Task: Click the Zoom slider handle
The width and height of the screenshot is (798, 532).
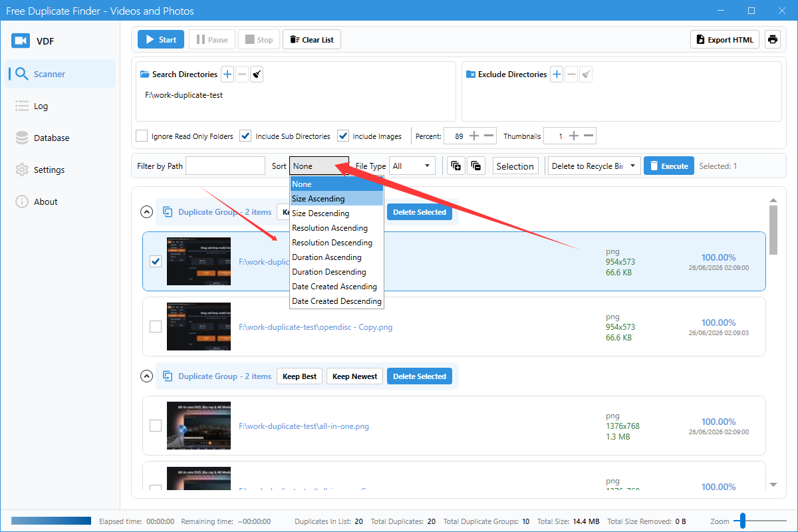Action: 743,521
